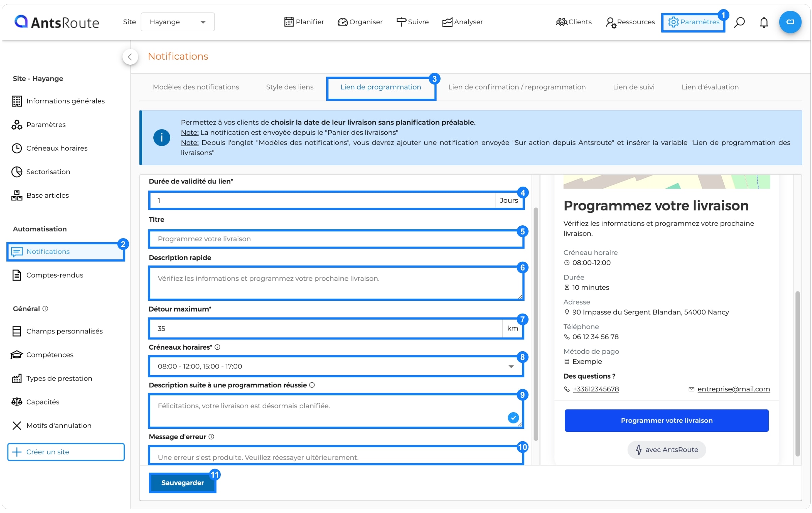Viewport: 812px width, 513px height.
Task: Click the Sauvegarder button
Action: 182,483
